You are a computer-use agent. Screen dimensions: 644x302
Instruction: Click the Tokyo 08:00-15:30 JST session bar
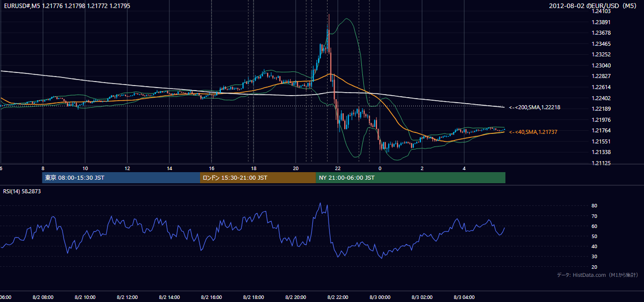[121, 178]
